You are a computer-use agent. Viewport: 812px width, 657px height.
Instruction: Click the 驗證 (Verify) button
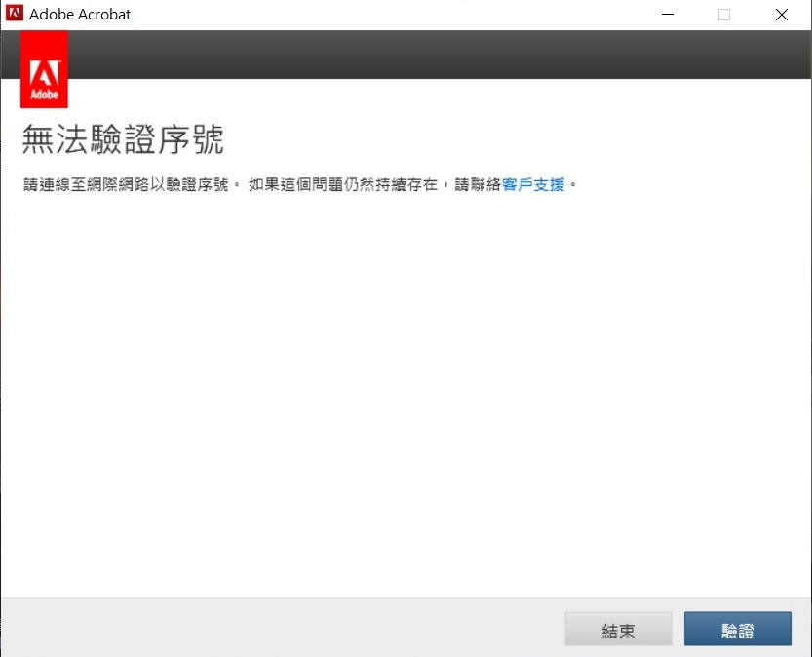tap(737, 629)
